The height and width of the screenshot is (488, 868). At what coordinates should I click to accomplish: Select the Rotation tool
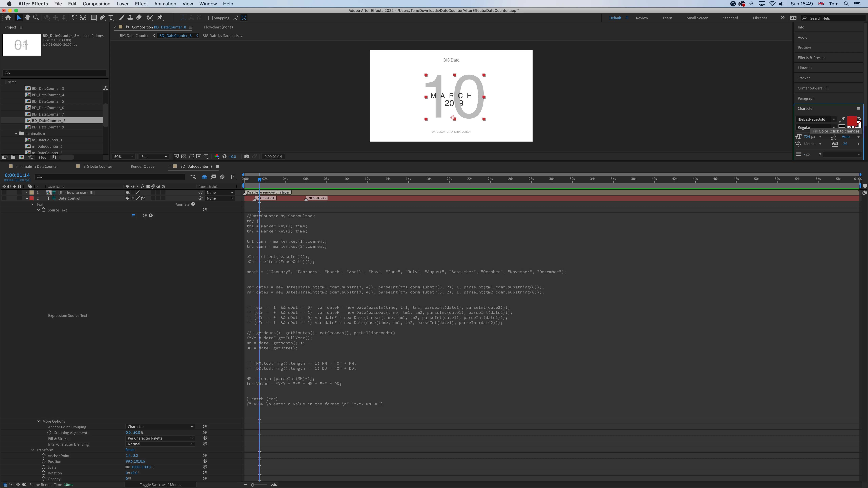pos(74,17)
